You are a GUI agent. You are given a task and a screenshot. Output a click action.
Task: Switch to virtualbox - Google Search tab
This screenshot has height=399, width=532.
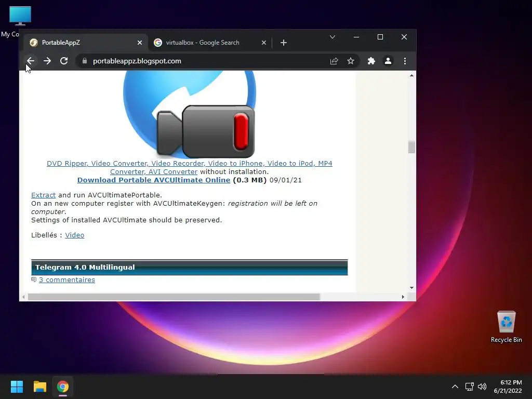(210, 43)
